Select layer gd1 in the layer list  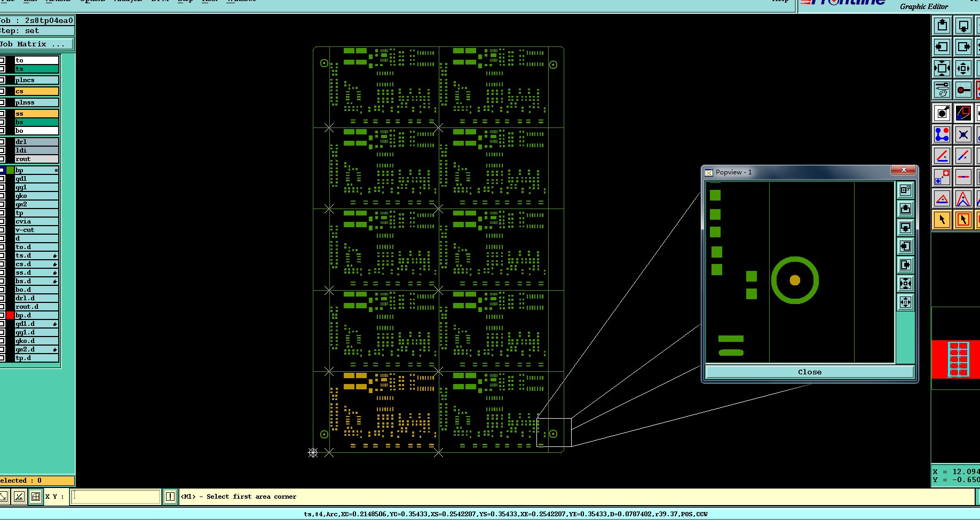click(x=36, y=179)
